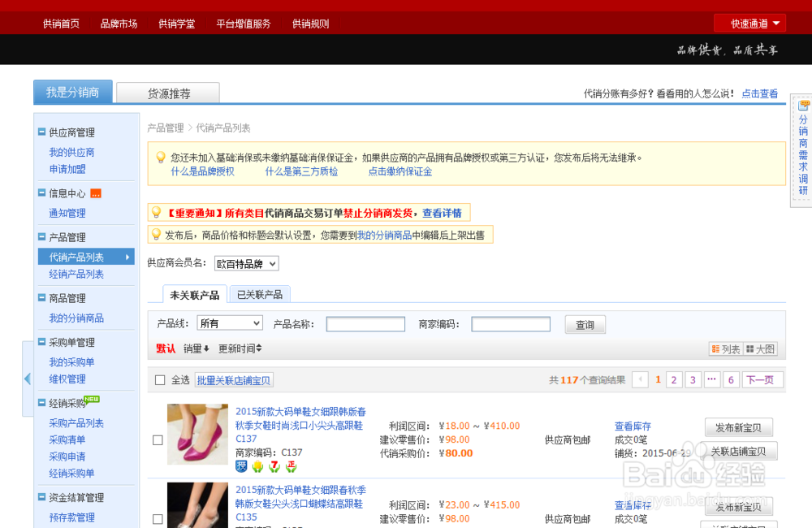
Task: Click the blue 授 authorization badge on first product
Action: click(241, 466)
